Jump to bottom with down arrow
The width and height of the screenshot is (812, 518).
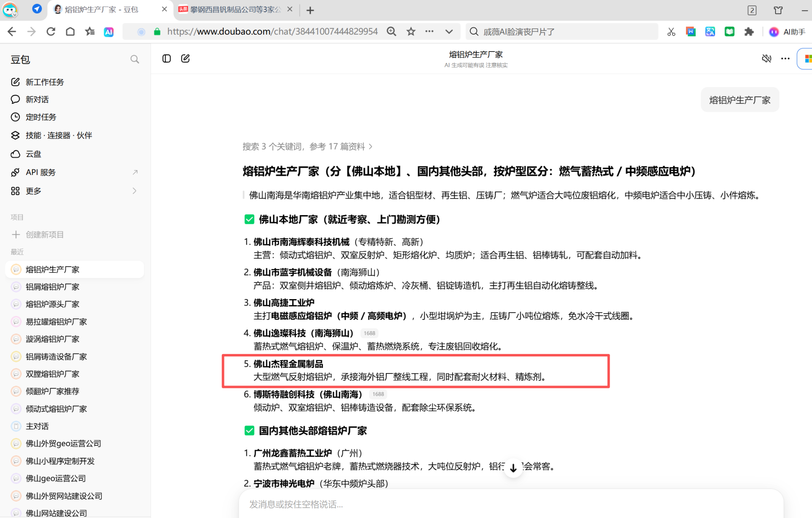513,468
